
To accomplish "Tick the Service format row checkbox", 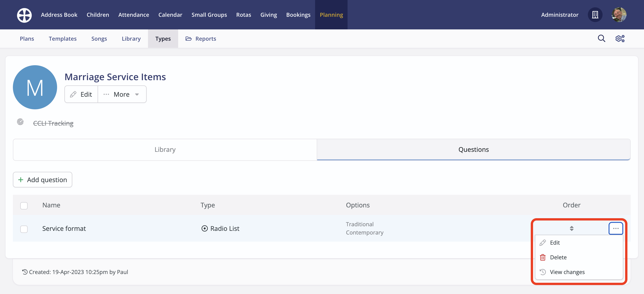I will point(24,229).
